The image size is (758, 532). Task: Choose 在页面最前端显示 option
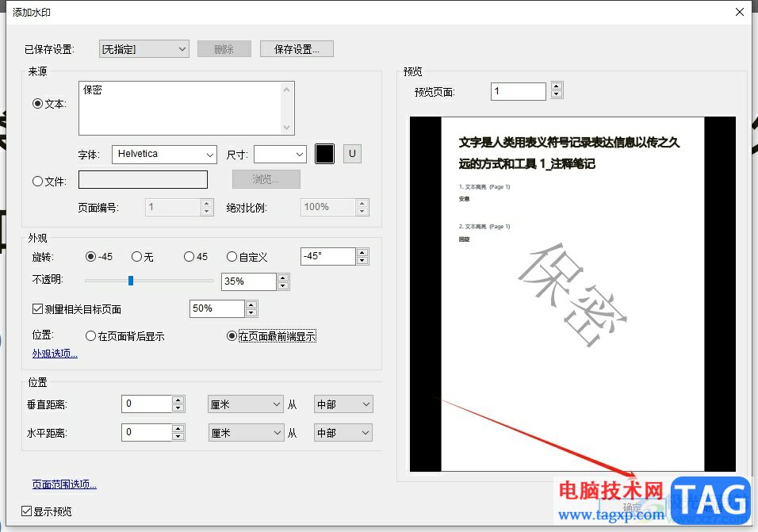pyautogui.click(x=232, y=336)
